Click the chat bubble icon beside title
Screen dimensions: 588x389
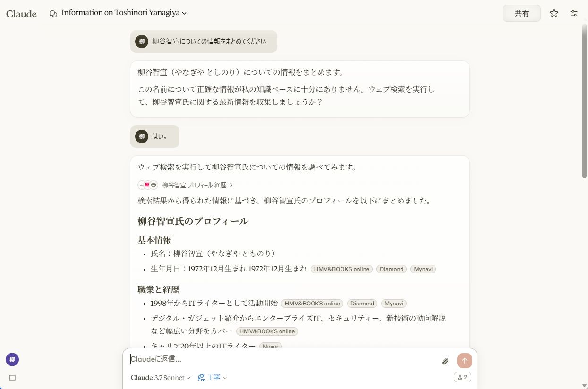coord(53,14)
